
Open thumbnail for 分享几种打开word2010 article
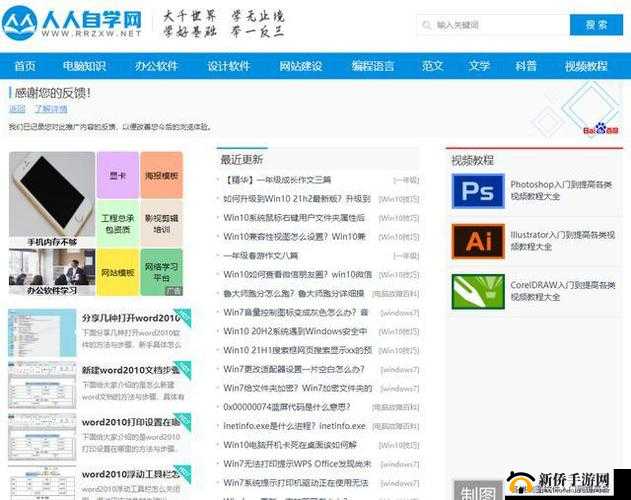[x=42, y=333]
